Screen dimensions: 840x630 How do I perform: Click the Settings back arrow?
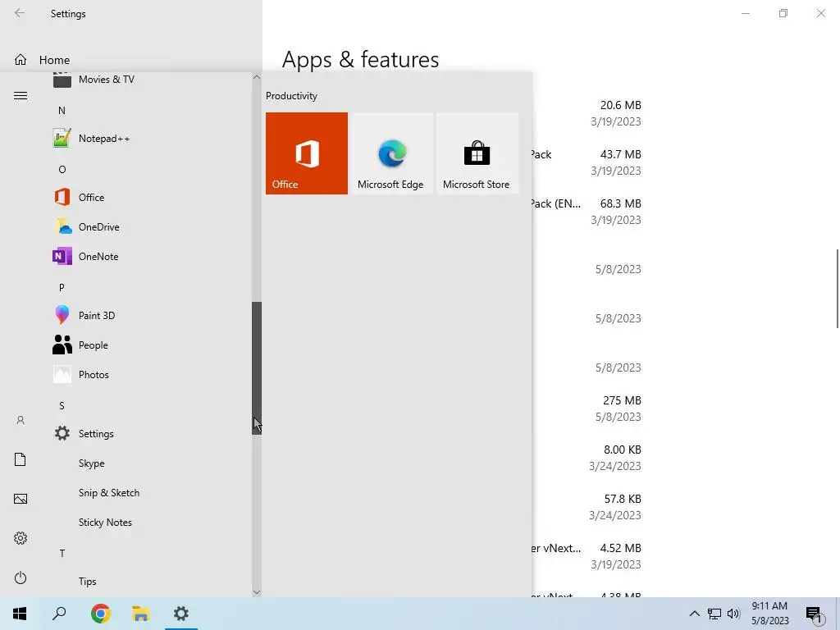point(20,13)
